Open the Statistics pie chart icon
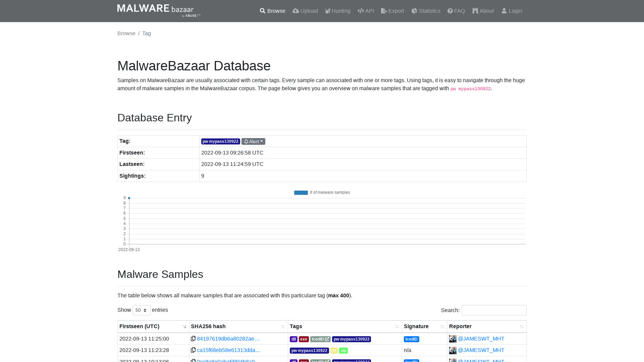The height and width of the screenshot is (362, 644). point(415,11)
